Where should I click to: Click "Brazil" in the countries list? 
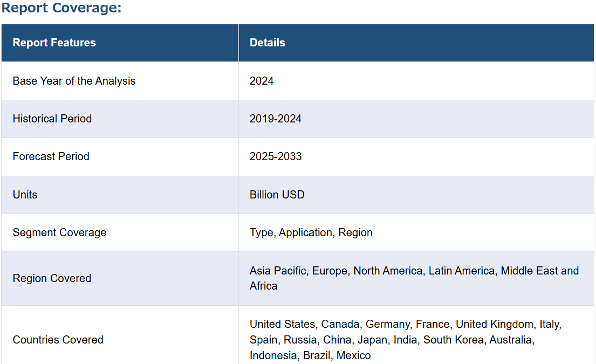pos(317,355)
